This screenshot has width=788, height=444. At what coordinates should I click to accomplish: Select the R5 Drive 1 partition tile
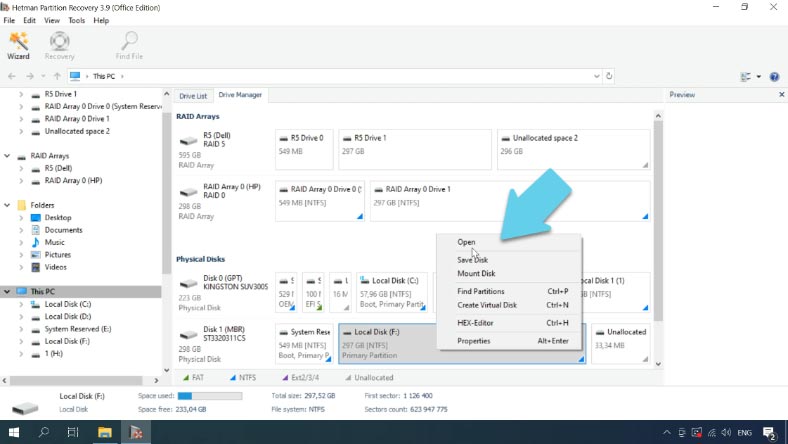(x=415, y=149)
